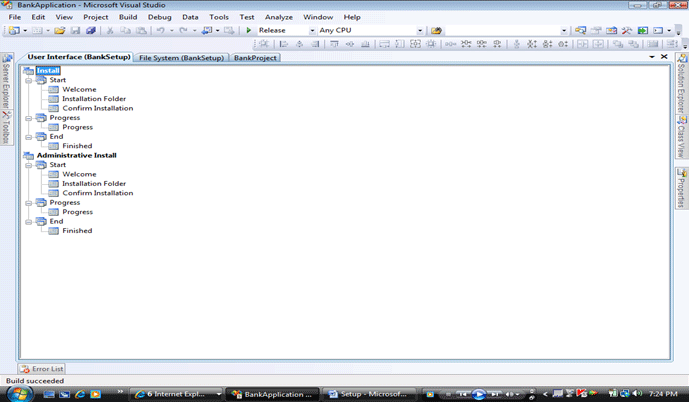
Task: Click the Add New Item toolbar icon
Action: 37,30
